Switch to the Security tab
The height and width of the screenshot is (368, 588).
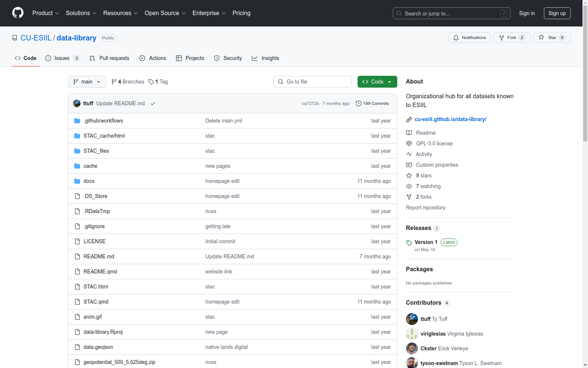[x=228, y=58]
